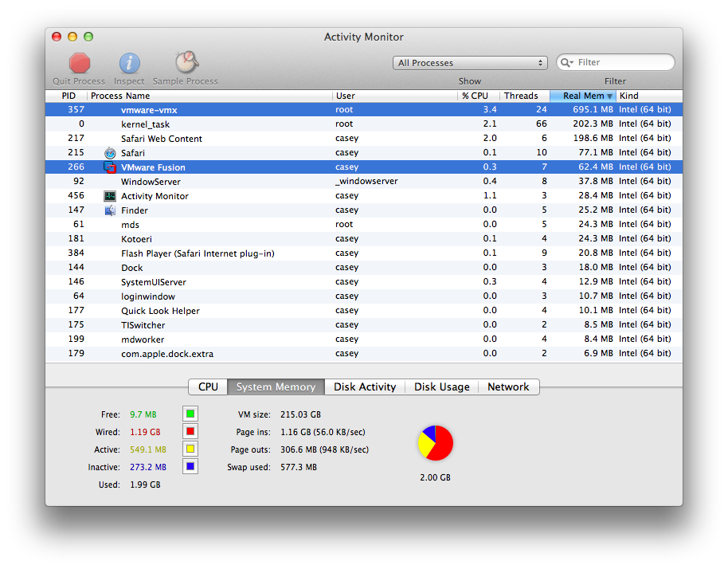Select the com.apple.dock.extra row

(364, 354)
